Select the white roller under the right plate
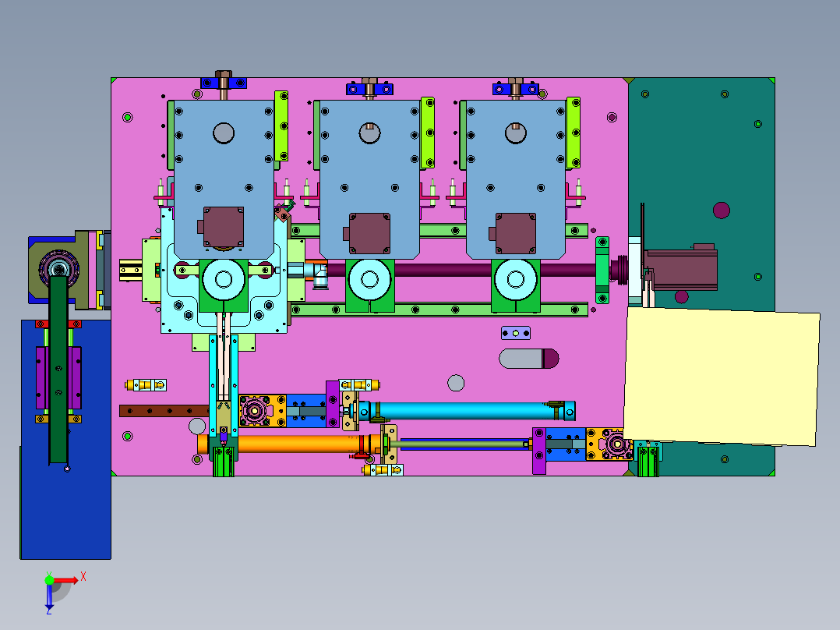 click(515, 279)
